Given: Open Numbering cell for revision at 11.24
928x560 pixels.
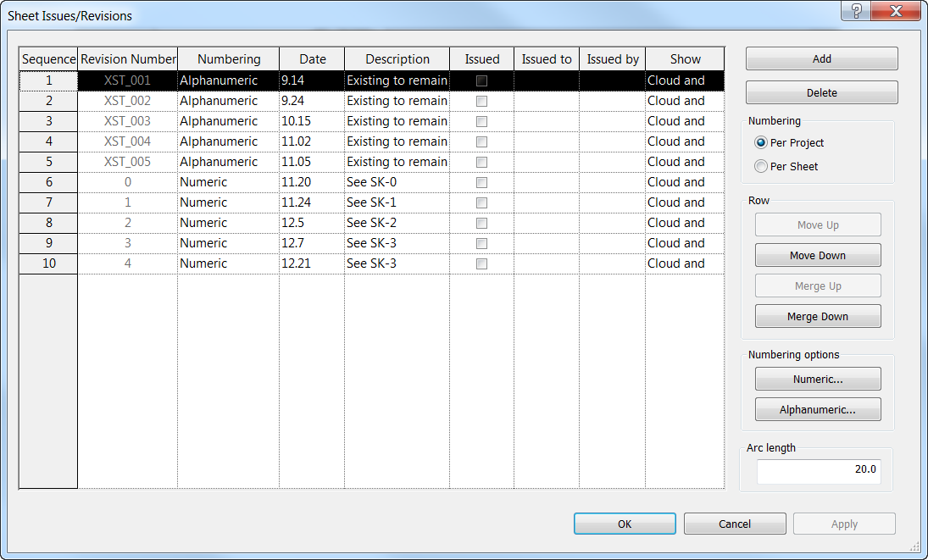Looking at the screenshot, I should [x=229, y=202].
